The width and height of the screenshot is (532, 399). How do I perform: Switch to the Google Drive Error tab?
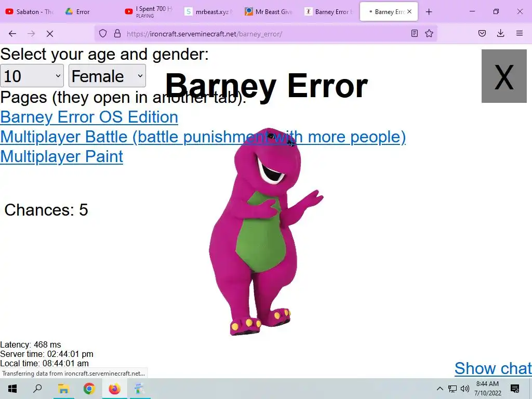90,12
